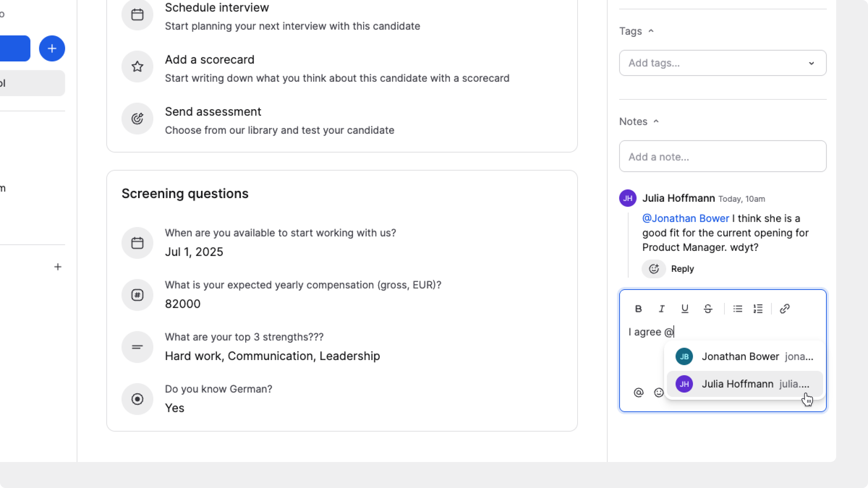The image size is (868, 488).
Task: Open the Add tags dropdown
Action: [723, 63]
